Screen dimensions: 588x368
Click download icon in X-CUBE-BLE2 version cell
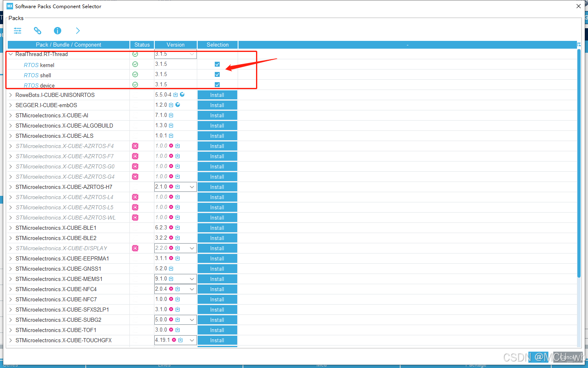click(x=178, y=238)
